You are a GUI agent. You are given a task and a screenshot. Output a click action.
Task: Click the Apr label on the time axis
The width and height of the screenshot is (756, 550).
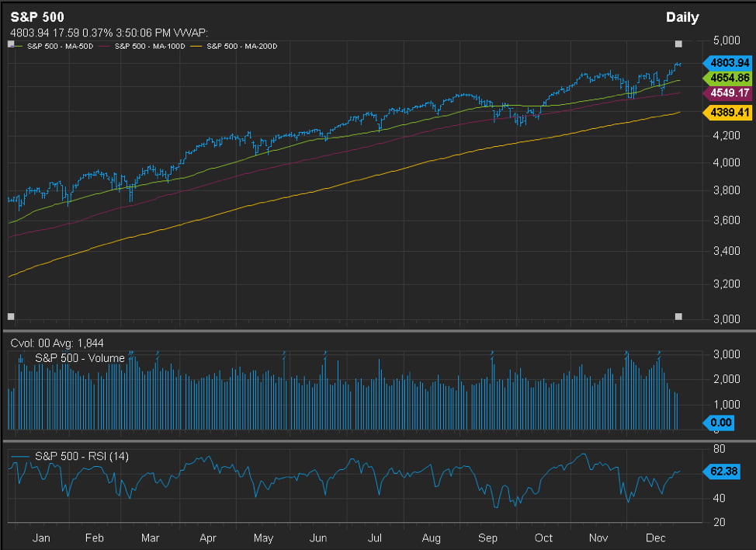pyautogui.click(x=208, y=538)
